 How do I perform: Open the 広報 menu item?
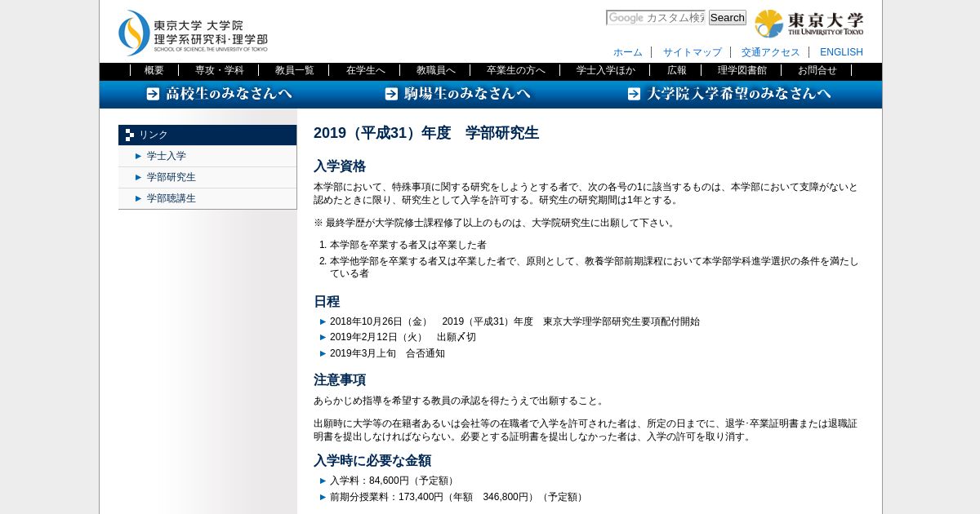(677, 70)
